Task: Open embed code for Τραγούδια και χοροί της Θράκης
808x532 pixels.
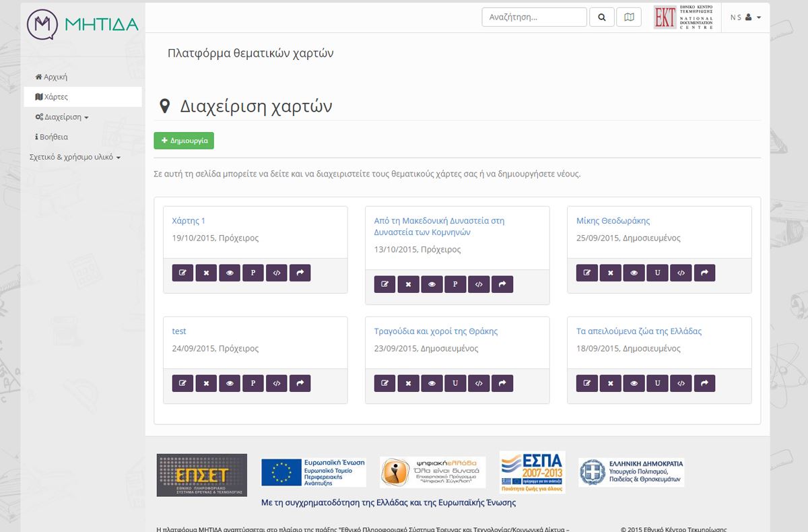Action: click(479, 383)
